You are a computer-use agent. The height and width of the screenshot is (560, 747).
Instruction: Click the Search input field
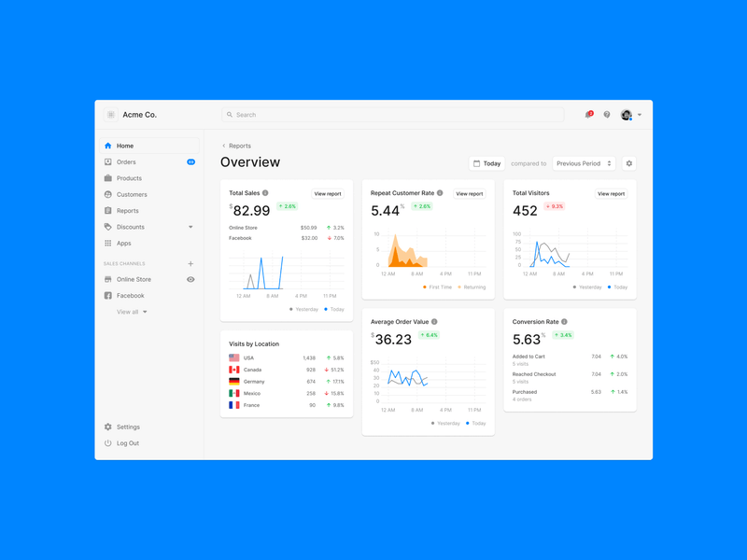click(327, 114)
